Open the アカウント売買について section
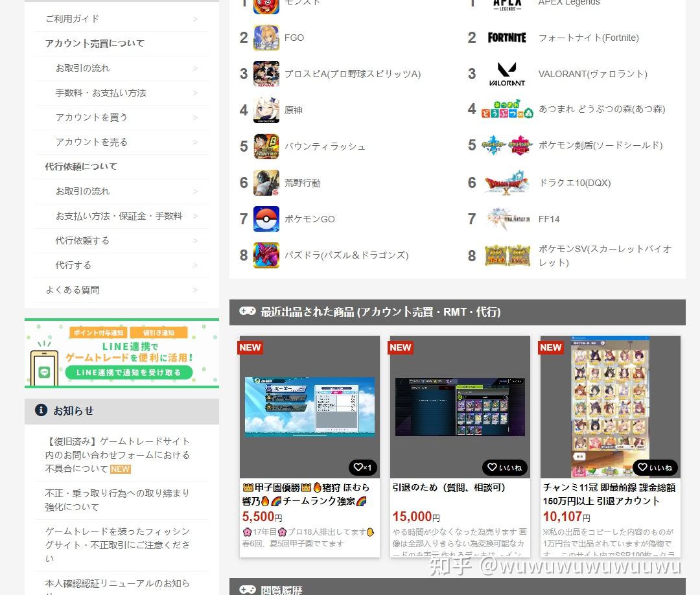Screen dimensions: 700x595 (95, 44)
